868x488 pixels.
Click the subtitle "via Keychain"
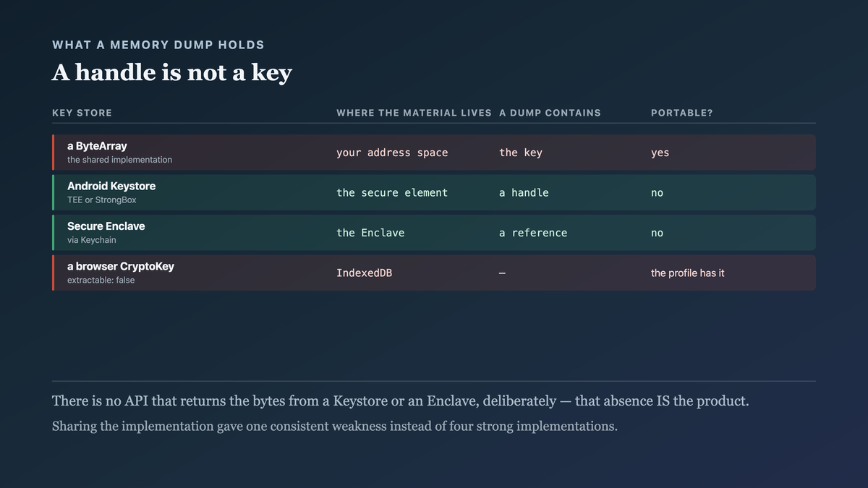coord(91,240)
